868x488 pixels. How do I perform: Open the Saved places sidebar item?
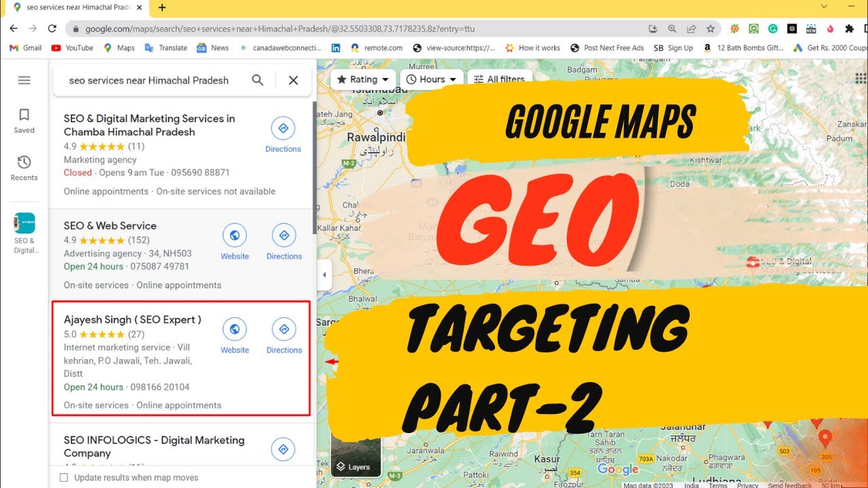pyautogui.click(x=24, y=121)
